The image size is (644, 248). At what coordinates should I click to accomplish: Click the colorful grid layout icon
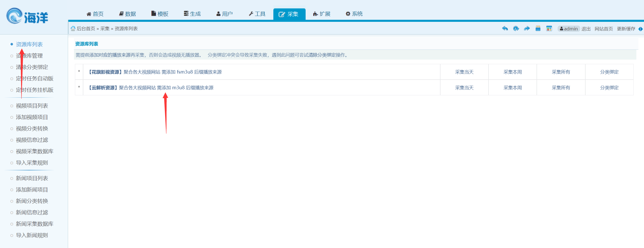[549, 29]
